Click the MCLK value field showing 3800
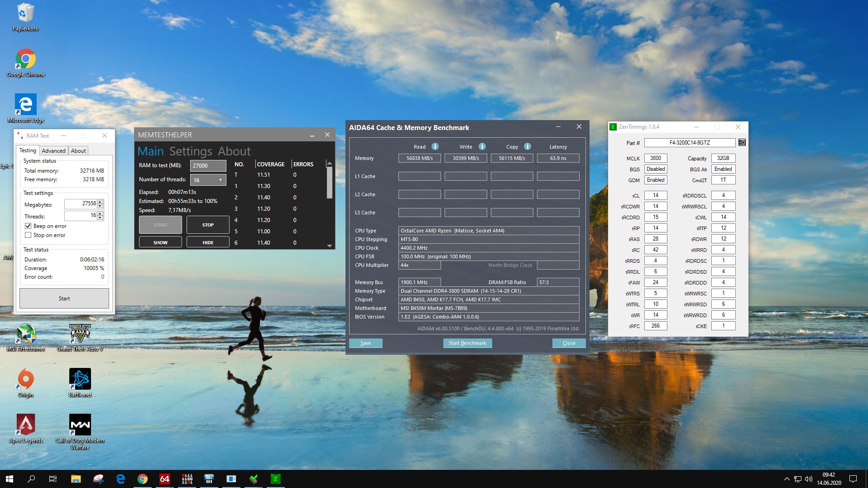This screenshot has width=868, height=488. 656,158
